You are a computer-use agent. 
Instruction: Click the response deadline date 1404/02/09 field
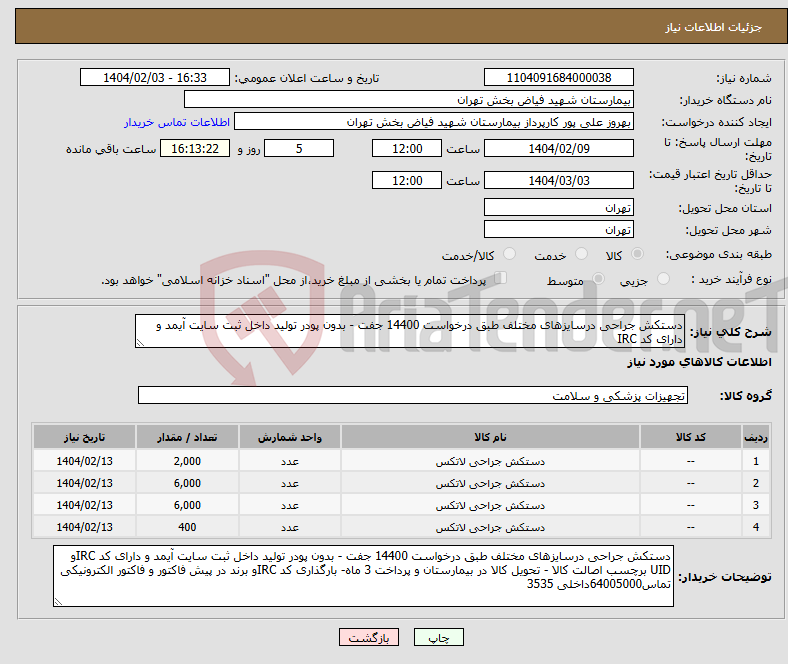(x=558, y=149)
